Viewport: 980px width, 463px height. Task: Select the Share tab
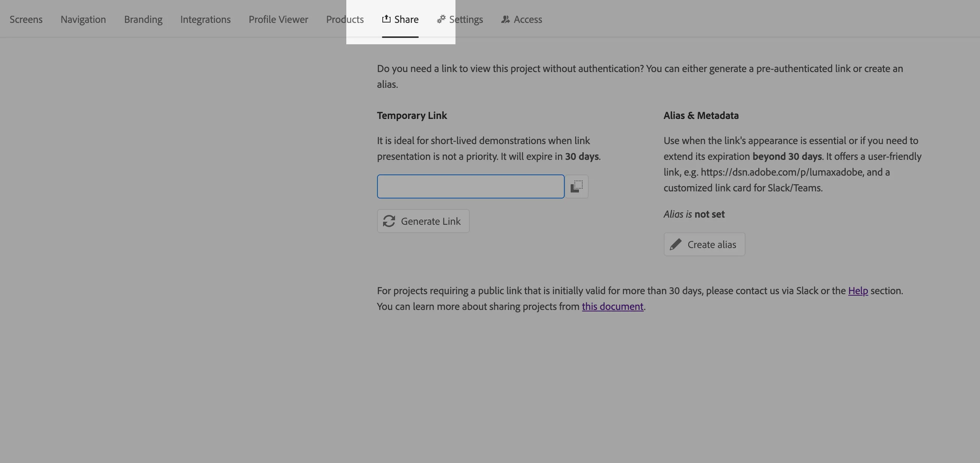(400, 20)
